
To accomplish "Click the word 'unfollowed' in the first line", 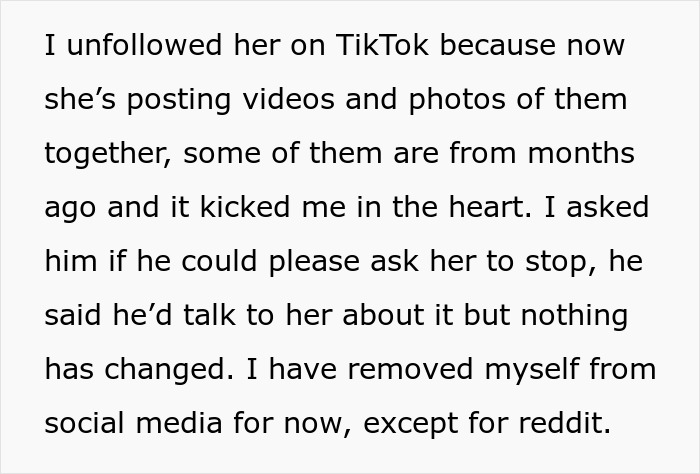I will tap(144, 45).
